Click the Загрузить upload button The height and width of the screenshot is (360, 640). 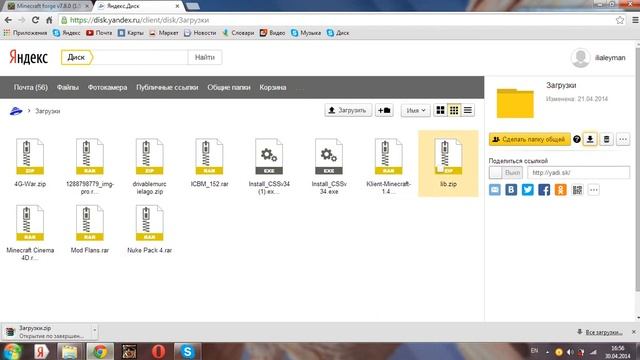pos(348,110)
